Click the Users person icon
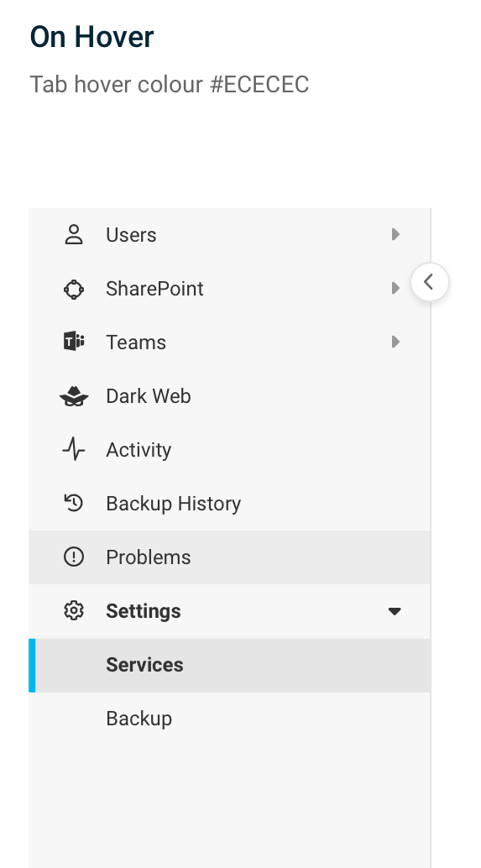The width and height of the screenshot is (481, 868). 74,235
